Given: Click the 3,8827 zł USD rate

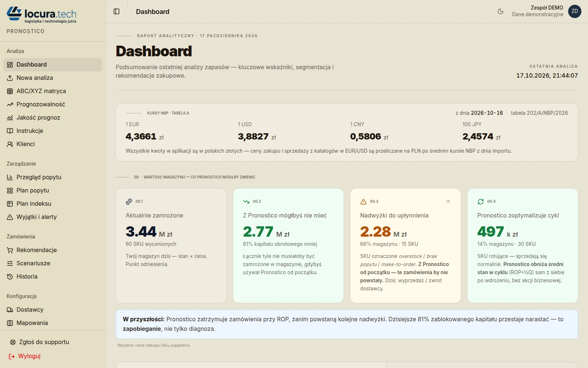Looking at the screenshot, I should click(x=257, y=137).
